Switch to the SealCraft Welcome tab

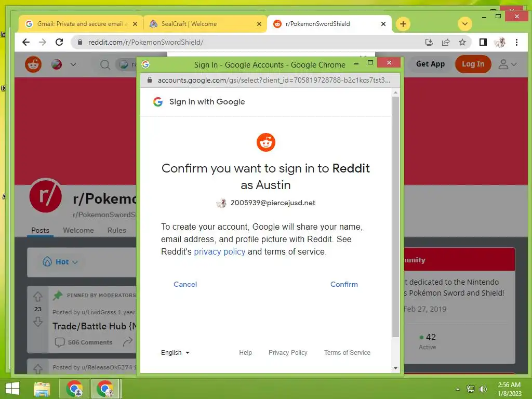[205, 24]
